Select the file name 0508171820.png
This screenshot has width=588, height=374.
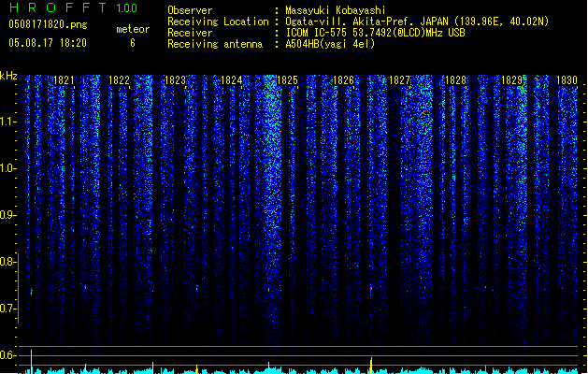pyautogui.click(x=48, y=24)
